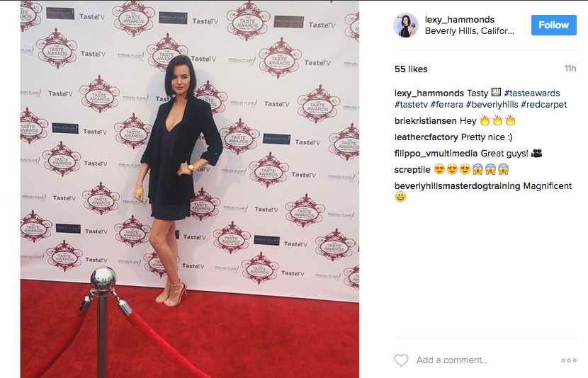Follow the lexy_hammonds account
This screenshot has width=588, height=378.
click(x=553, y=25)
